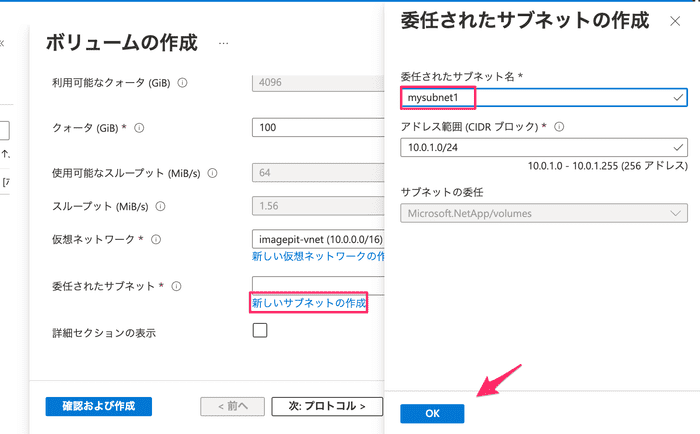Click the 確認および作成 button
Viewport: 700px width, 434px height.
(x=99, y=406)
